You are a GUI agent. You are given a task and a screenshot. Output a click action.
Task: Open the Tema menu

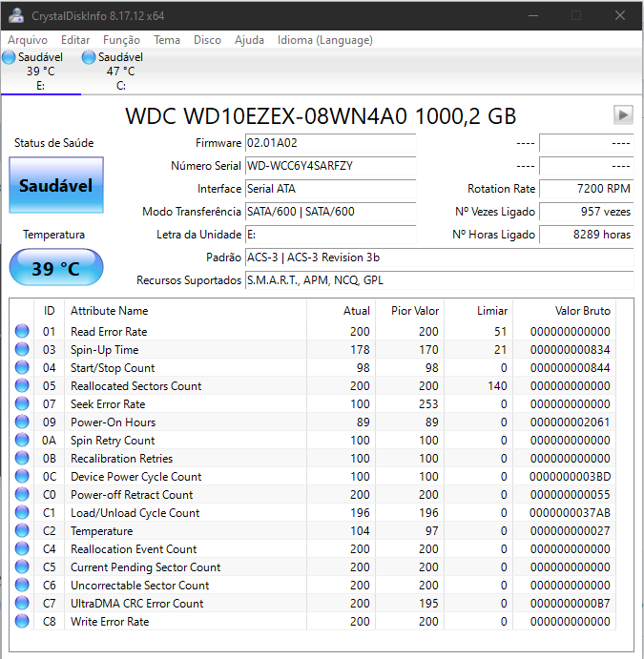click(x=167, y=40)
